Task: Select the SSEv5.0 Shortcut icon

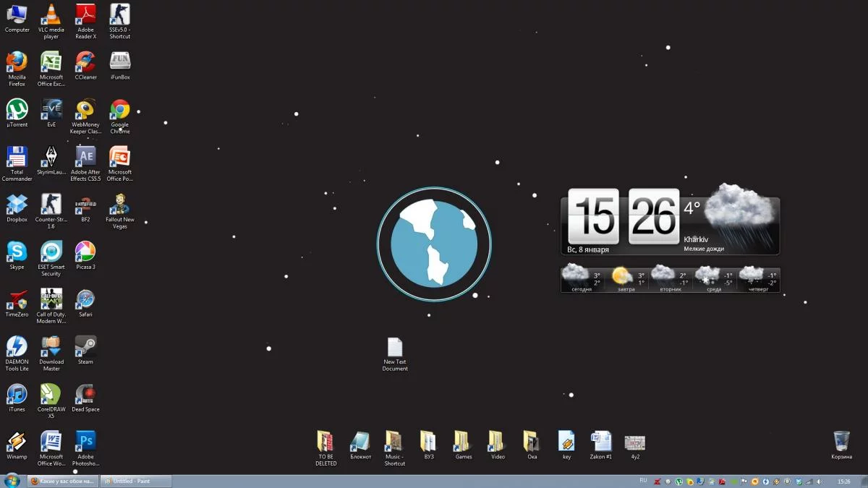Action: pos(120,21)
